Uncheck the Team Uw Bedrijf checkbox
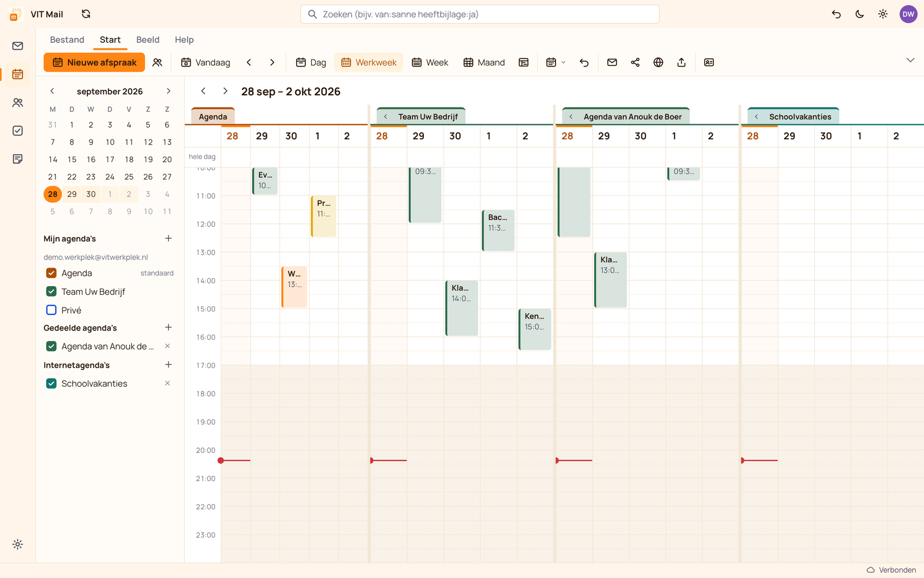This screenshot has height=578, width=924. click(x=51, y=291)
